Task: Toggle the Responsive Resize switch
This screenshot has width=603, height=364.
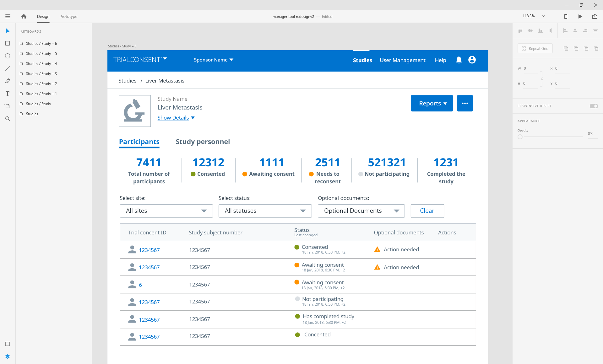Action: [594, 106]
